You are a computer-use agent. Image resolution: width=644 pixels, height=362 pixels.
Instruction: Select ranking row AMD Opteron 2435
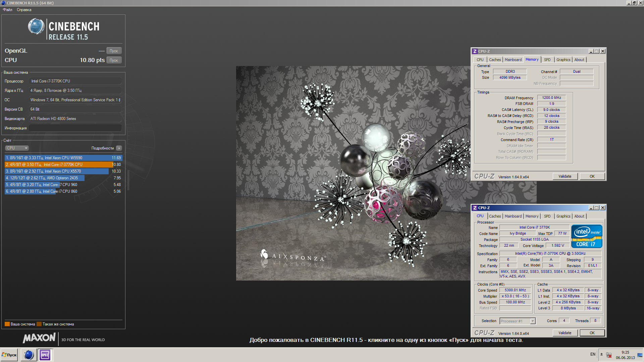63,178
